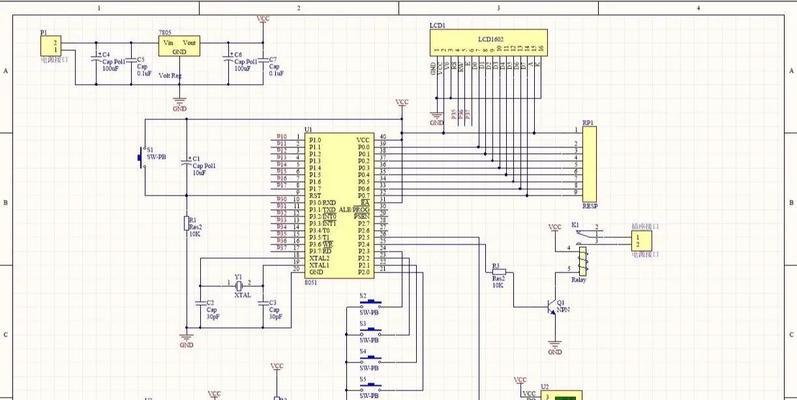Select the K1 relay coil symbol
Image resolution: width=797 pixels, height=400 pixels.
[583, 261]
